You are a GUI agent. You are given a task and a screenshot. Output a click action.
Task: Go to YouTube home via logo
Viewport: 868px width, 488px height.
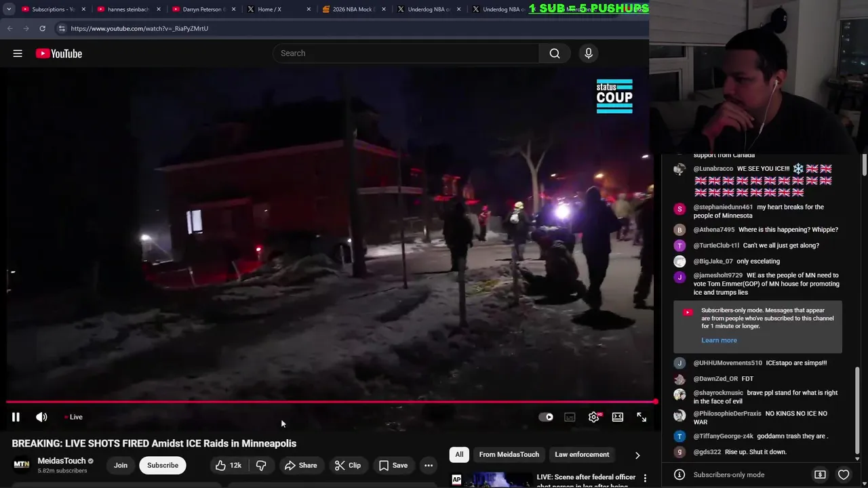pyautogui.click(x=59, y=54)
